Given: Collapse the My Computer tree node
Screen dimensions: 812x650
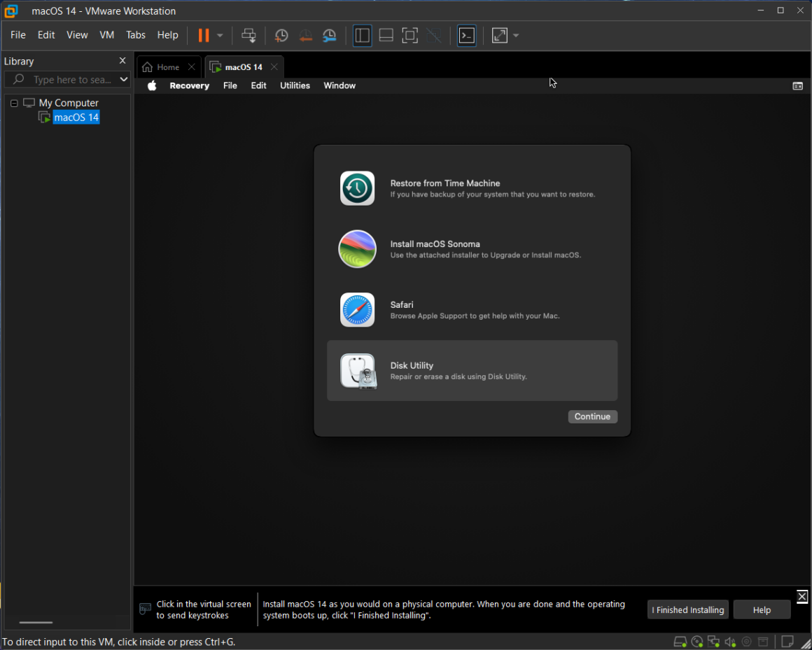Looking at the screenshot, I should pos(14,104).
